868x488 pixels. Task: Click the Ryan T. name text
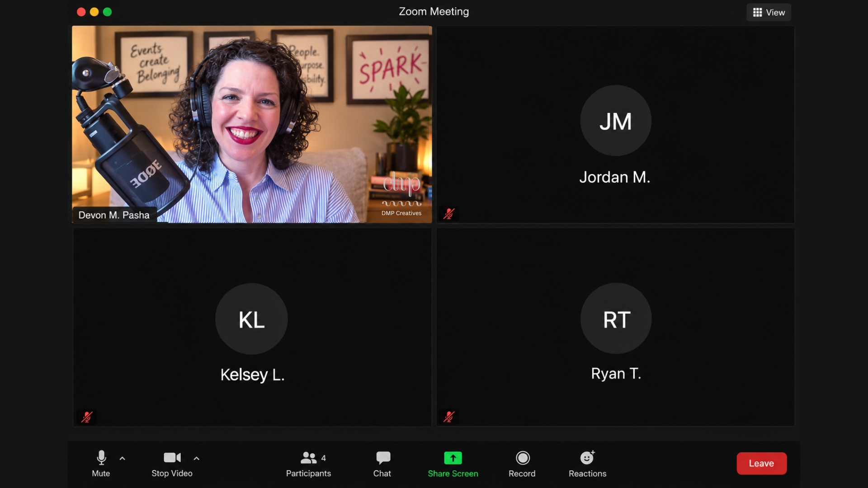[x=616, y=374]
